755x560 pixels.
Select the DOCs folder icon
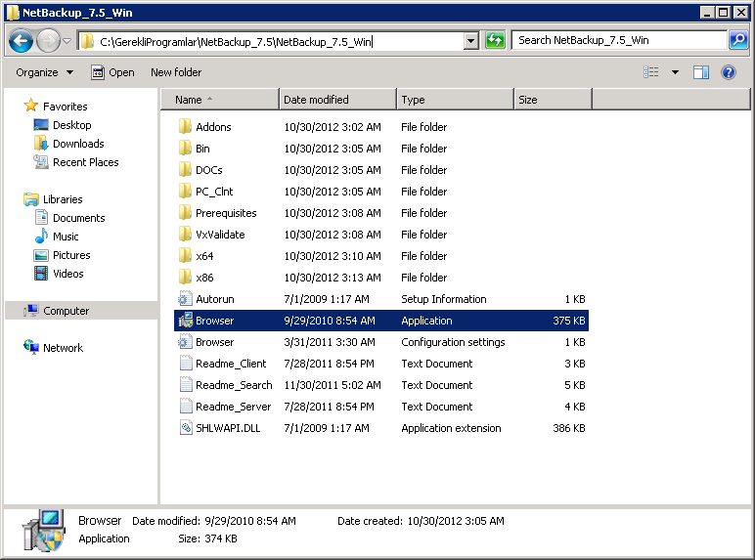coord(185,170)
